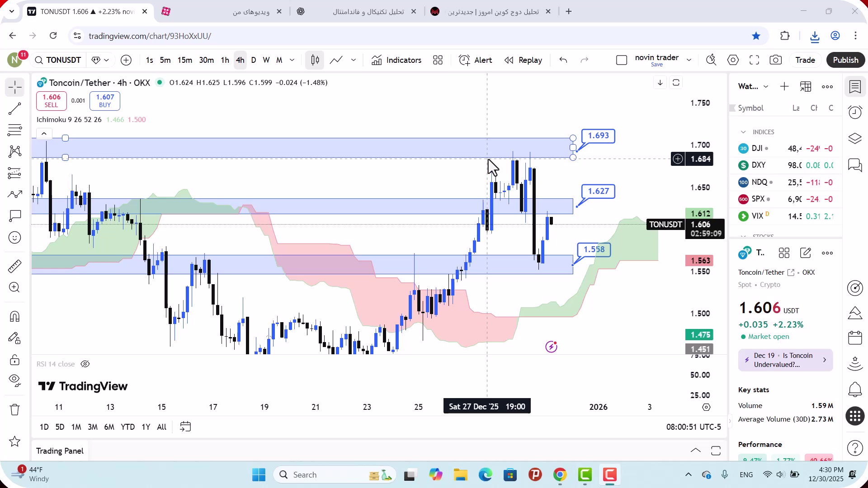Select the ruler measure tool

pos(14,266)
